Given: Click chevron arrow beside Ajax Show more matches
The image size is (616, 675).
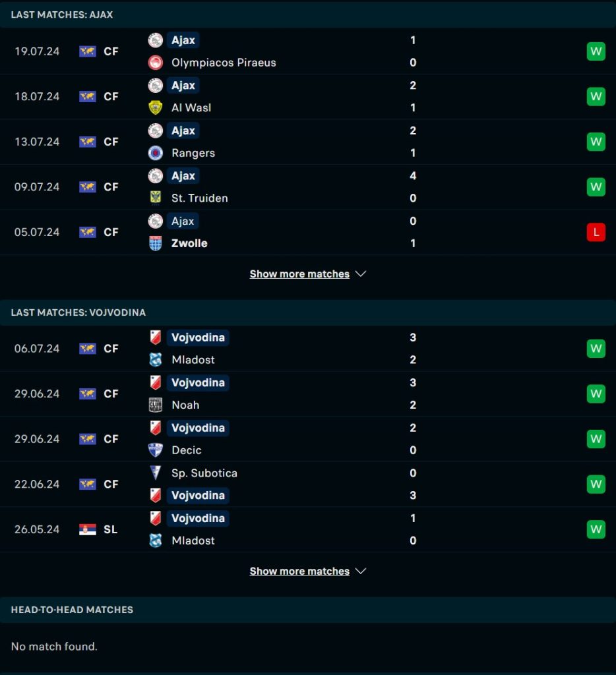Looking at the screenshot, I should (x=361, y=274).
